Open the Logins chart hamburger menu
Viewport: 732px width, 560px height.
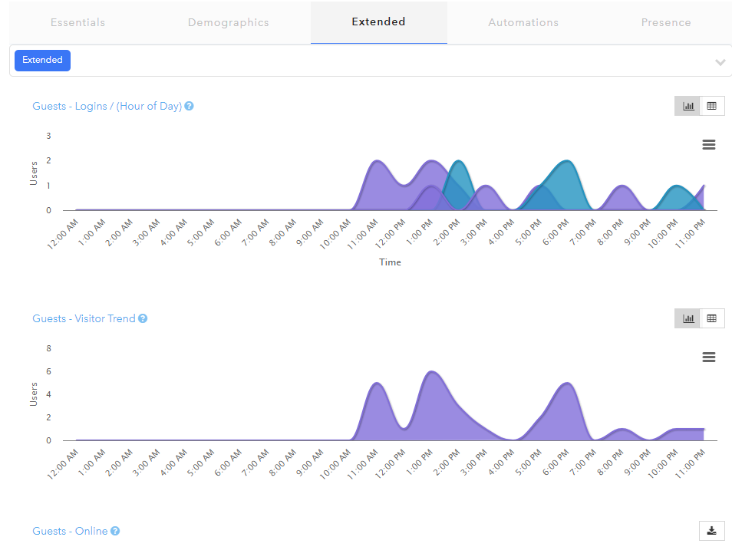[x=709, y=145]
